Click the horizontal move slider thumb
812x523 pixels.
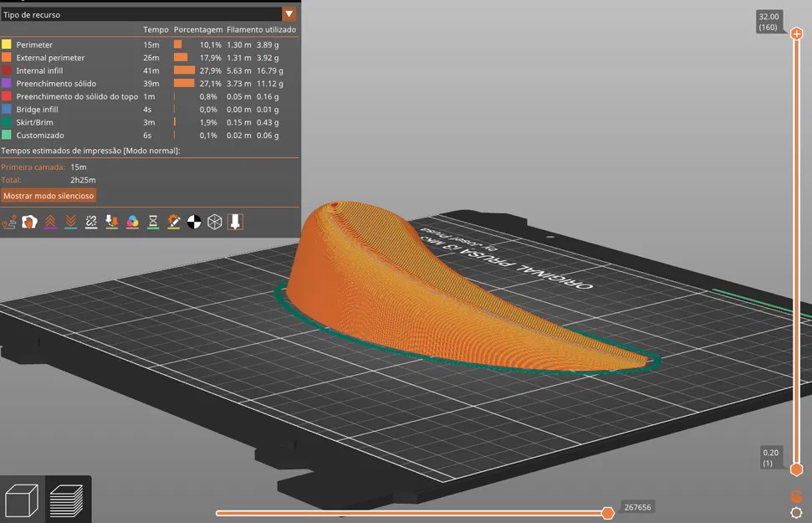pos(608,513)
